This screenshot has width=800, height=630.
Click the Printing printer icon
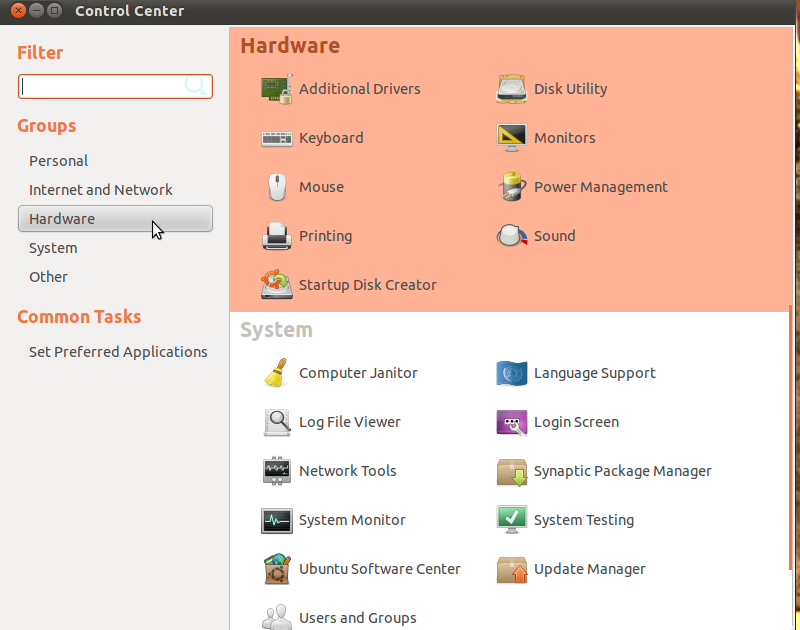point(277,236)
